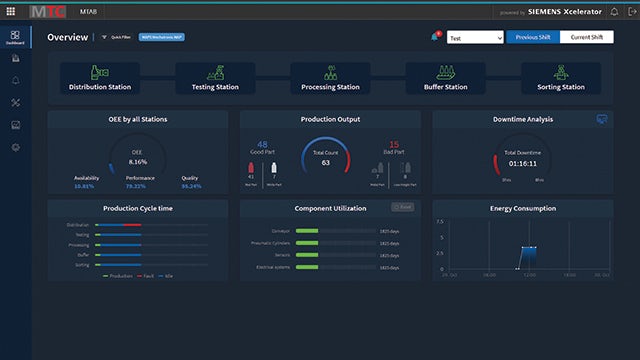The image size is (640, 360).
Task: Open the analytics chart sidebar icon
Action: tap(16, 125)
